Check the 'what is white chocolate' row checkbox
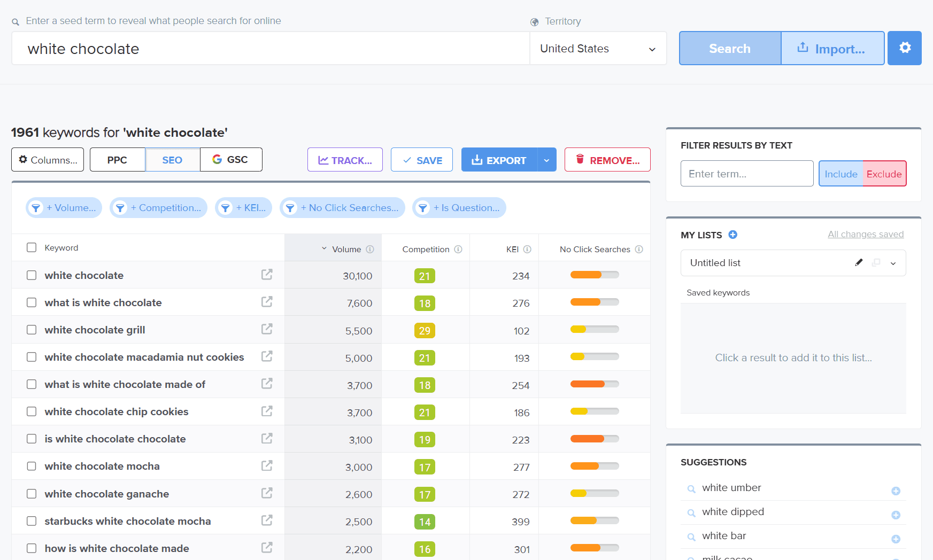This screenshot has height=560, width=933. point(32,302)
